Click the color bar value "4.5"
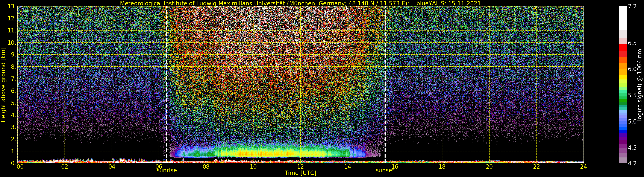 (632, 147)
